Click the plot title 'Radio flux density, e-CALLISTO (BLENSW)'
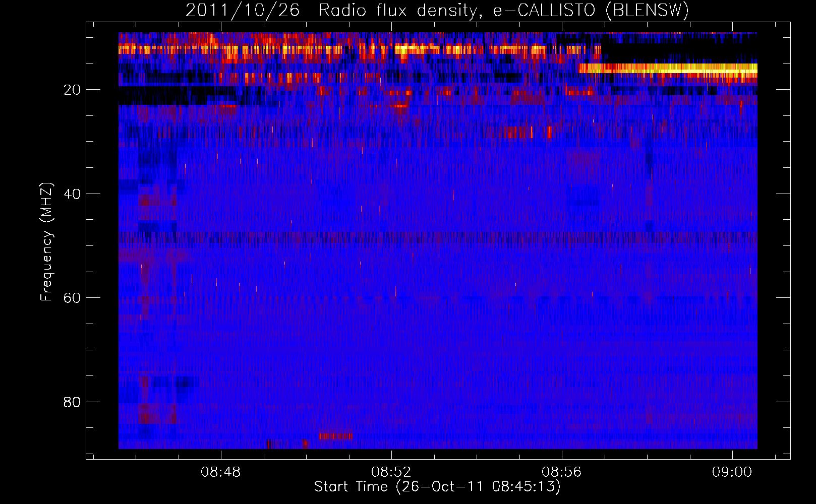The image size is (816, 504). [504, 10]
